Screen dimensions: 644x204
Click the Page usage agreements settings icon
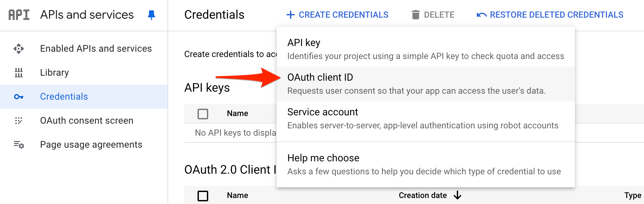[19, 145]
